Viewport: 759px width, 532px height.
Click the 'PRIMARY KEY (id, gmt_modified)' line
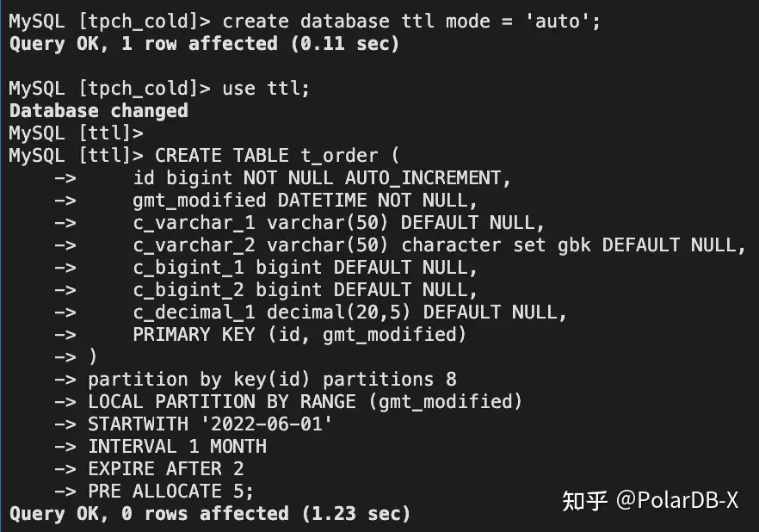point(299,335)
